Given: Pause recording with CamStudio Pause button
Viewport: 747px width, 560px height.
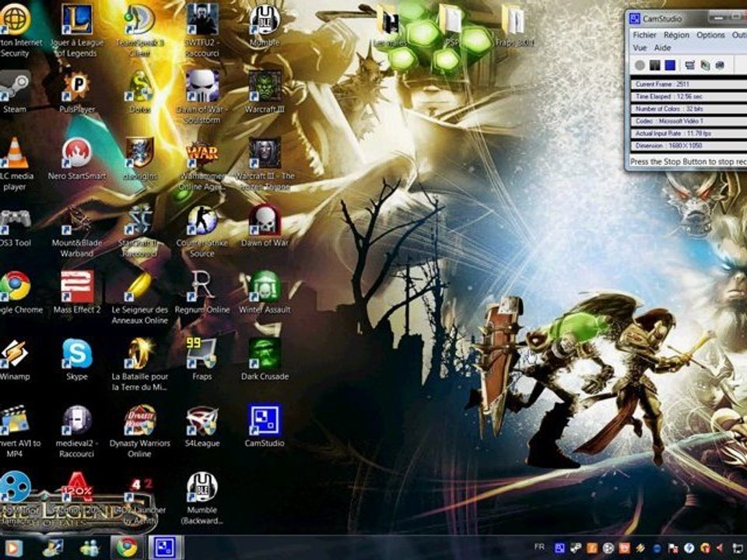Looking at the screenshot, I should pyautogui.click(x=655, y=65).
